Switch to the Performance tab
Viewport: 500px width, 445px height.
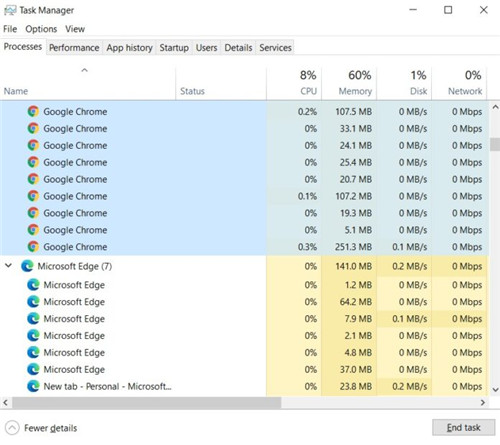74,48
